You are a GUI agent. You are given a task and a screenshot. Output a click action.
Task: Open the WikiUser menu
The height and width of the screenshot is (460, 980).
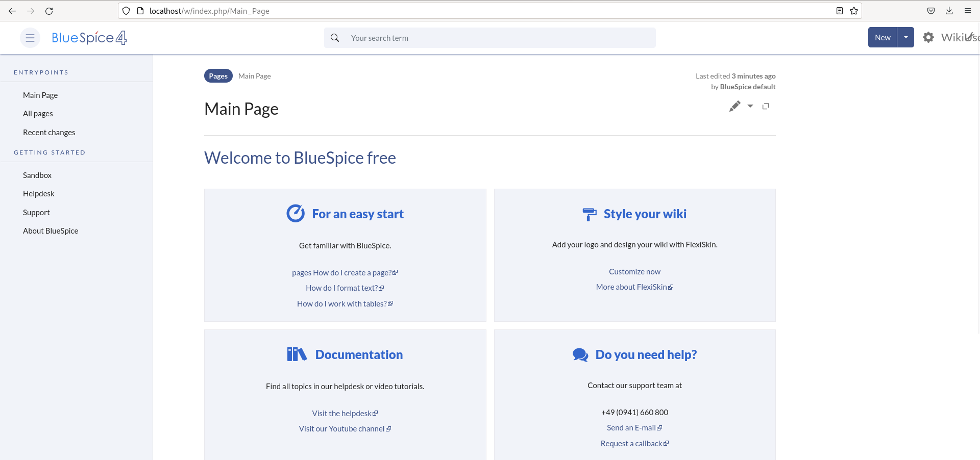(960, 37)
